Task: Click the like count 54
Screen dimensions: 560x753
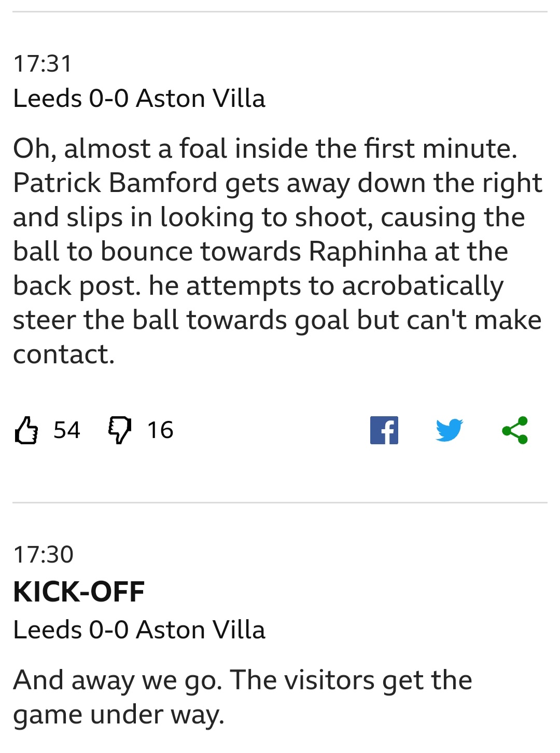Action: [67, 430]
